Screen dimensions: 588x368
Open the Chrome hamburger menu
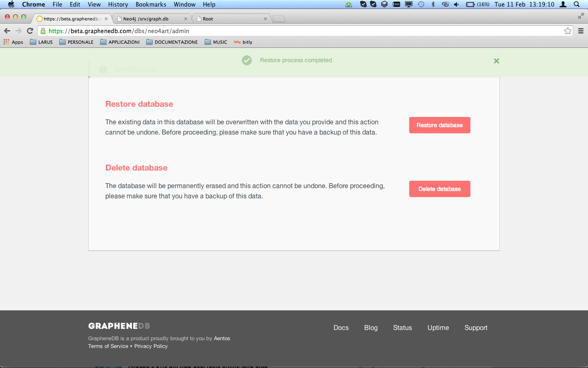pyautogui.click(x=581, y=31)
